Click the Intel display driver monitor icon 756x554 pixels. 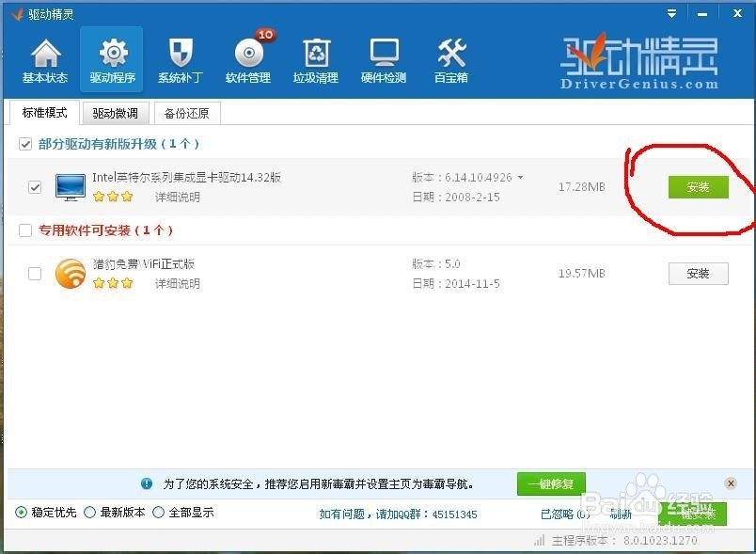(71, 187)
